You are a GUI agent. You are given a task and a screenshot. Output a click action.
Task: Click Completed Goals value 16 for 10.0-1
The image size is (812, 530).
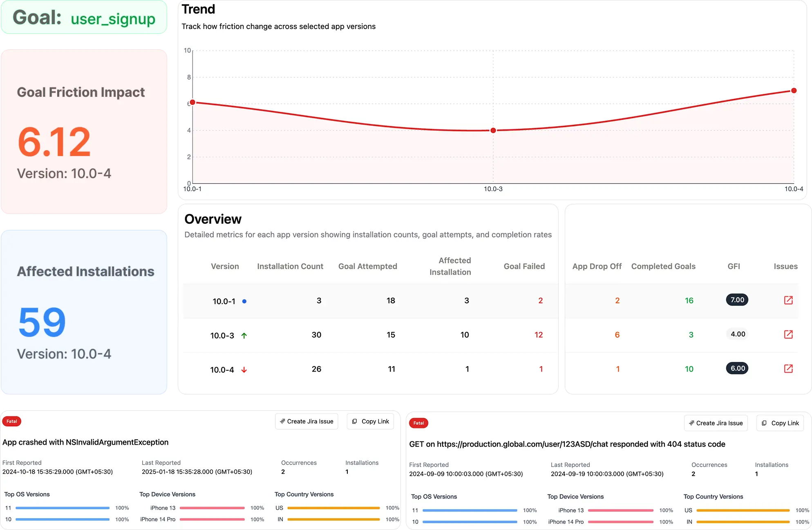point(689,301)
